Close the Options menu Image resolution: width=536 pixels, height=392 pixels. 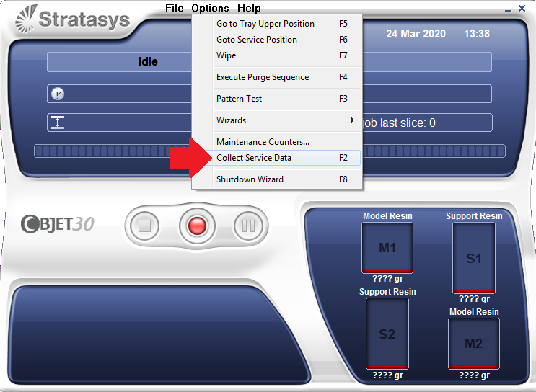[x=210, y=8]
